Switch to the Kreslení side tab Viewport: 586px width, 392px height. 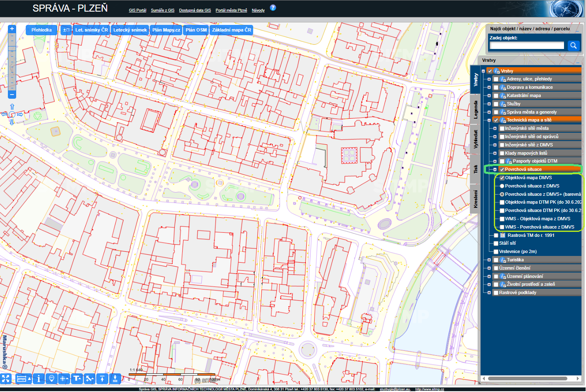475,199
